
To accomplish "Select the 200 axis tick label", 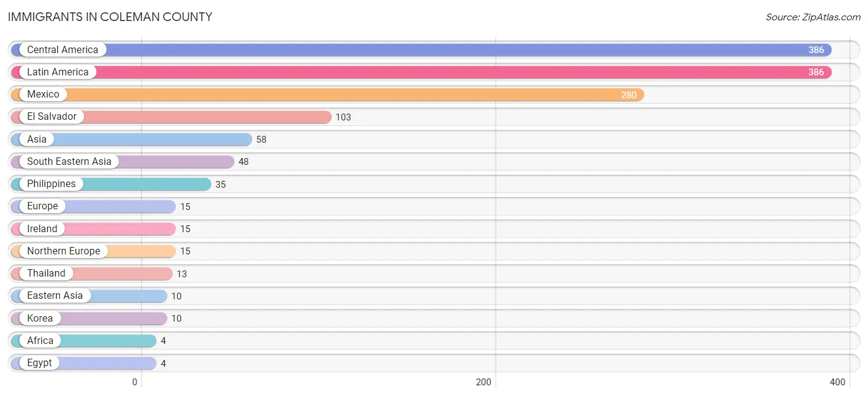I will point(484,382).
